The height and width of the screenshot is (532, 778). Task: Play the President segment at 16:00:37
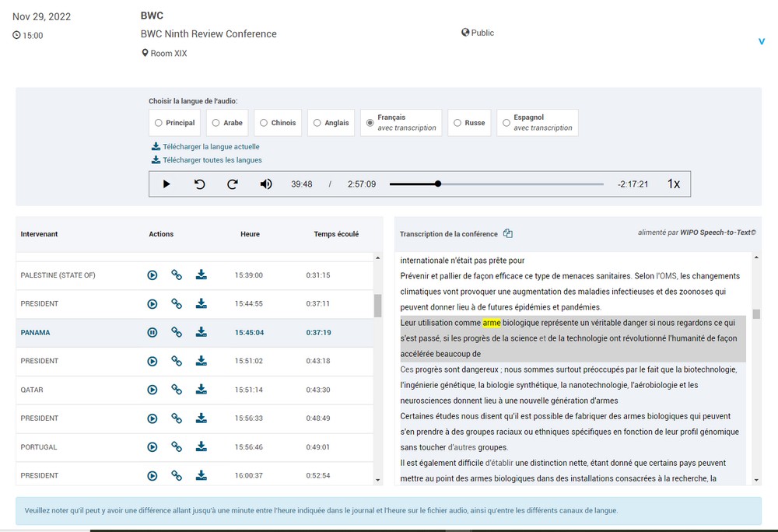pyautogui.click(x=152, y=476)
